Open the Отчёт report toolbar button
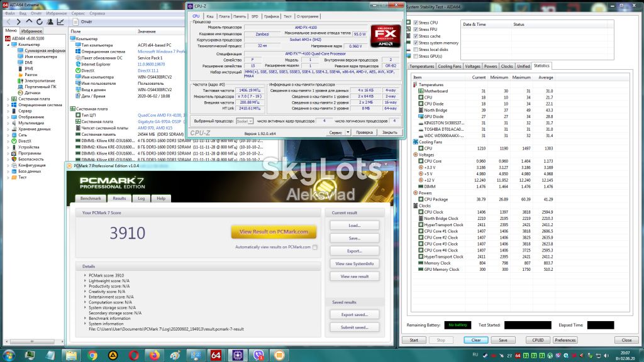The image size is (644, 362). tap(82, 22)
